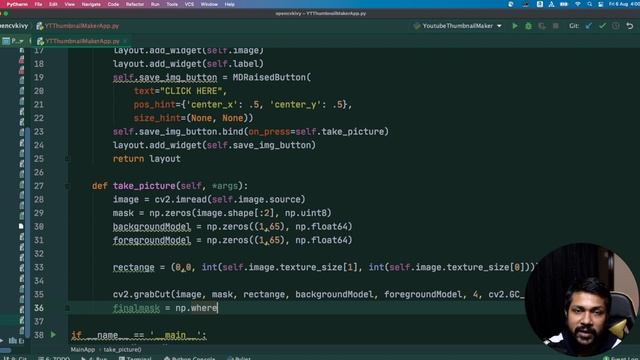The image size is (640, 360).
Task: Toggle the fold marker at line 27
Action: coord(67,186)
